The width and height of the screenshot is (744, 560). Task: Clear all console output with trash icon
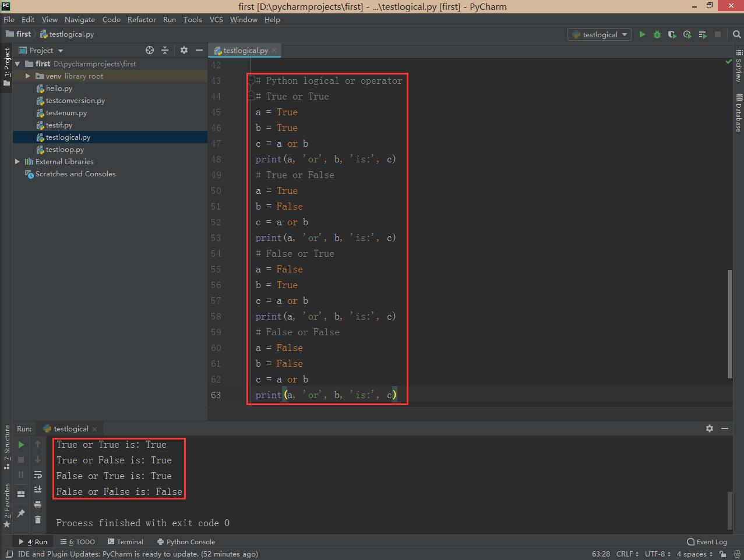(38, 520)
